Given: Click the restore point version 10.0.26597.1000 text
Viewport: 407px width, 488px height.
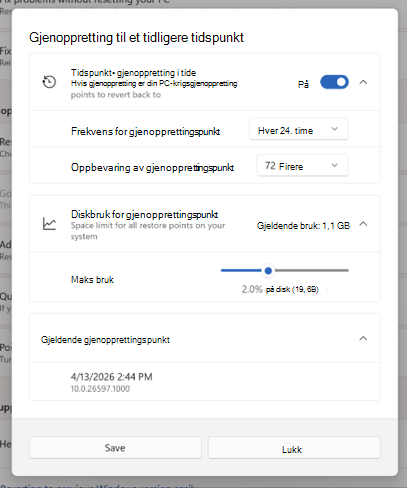Looking at the screenshot, I should coord(100,389).
